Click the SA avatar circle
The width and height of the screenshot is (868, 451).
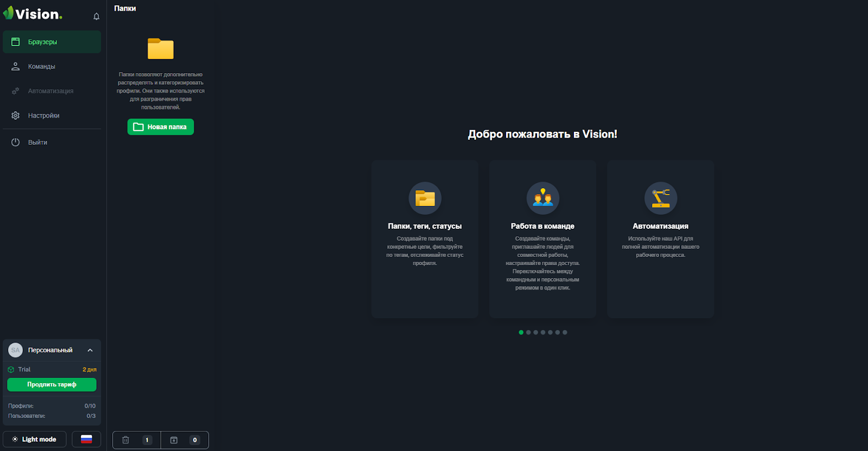click(x=16, y=350)
